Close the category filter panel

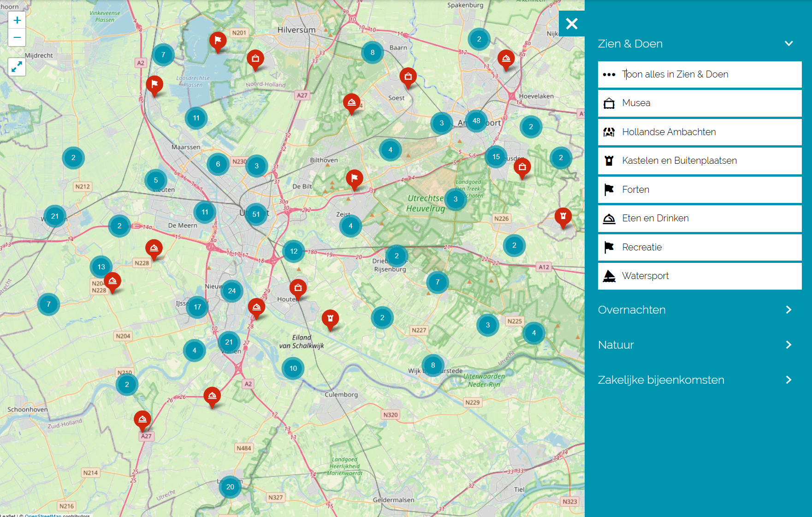point(572,24)
